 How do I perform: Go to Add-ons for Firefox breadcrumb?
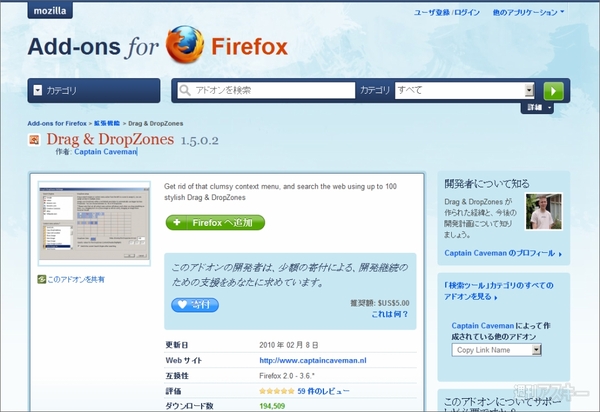(57, 124)
